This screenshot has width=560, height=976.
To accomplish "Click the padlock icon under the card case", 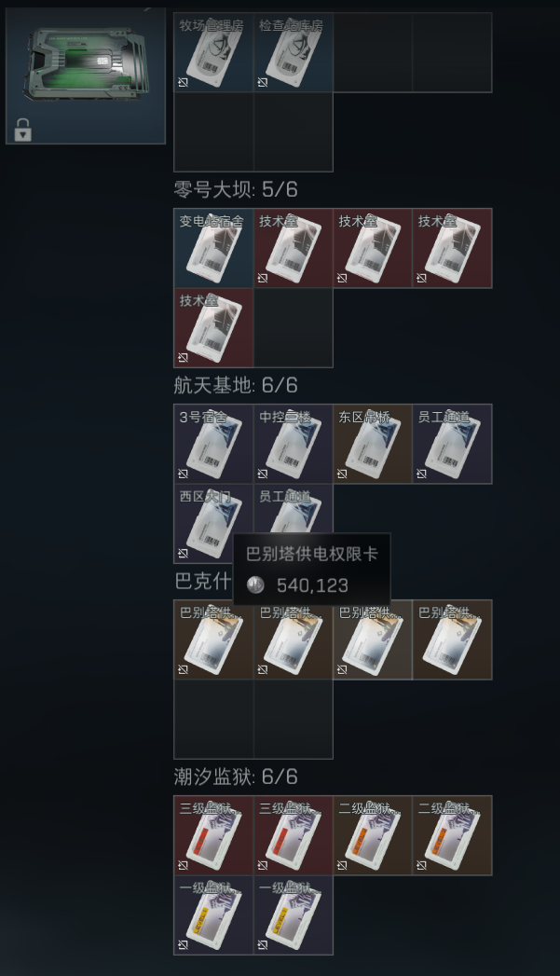I will (23, 130).
